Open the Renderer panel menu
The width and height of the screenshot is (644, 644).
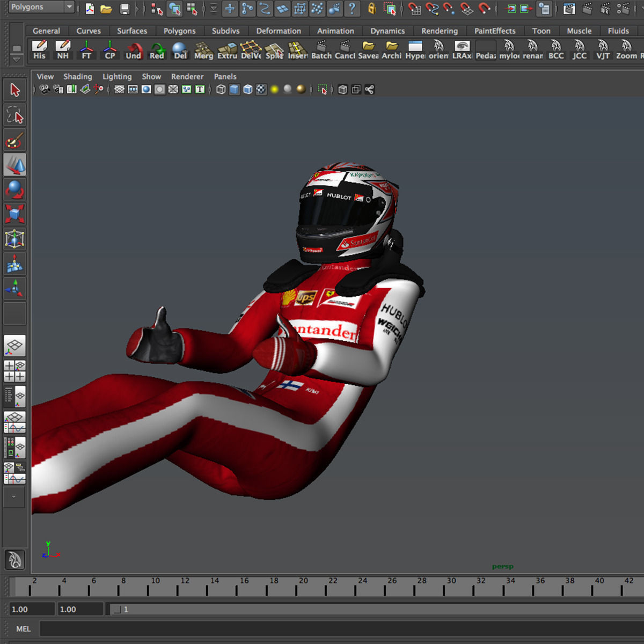tap(187, 77)
